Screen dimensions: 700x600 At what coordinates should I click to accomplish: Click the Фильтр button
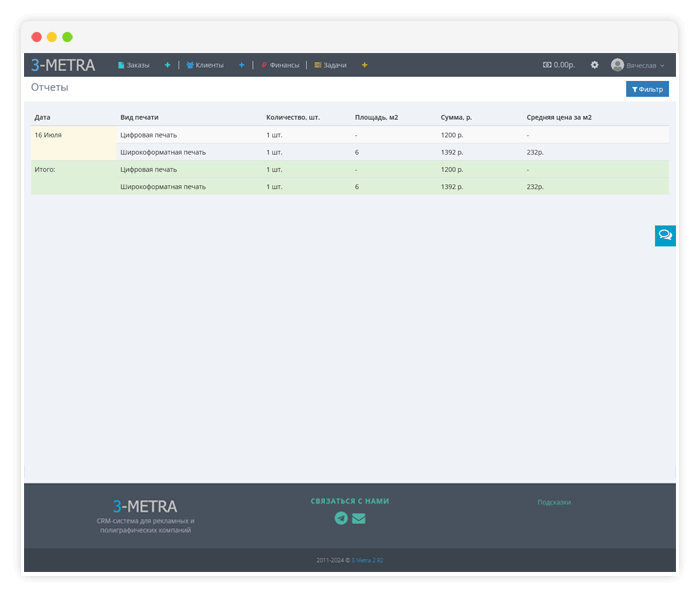pyautogui.click(x=647, y=89)
